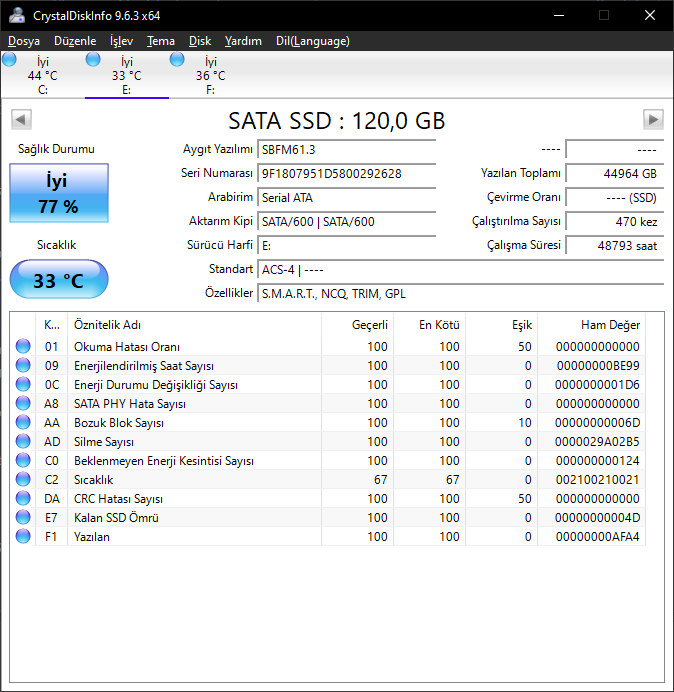Click status orb of Enerjilendirilmiş Saat Sayısı row

coord(23,365)
